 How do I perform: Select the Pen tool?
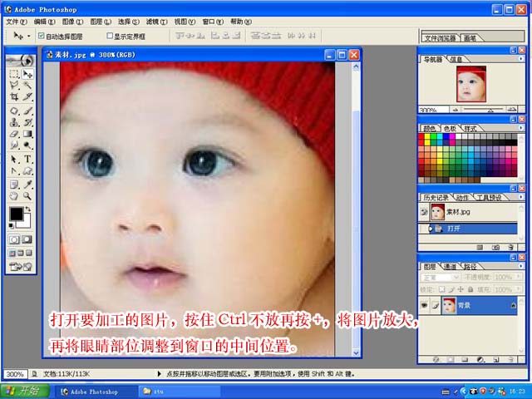click(14, 170)
